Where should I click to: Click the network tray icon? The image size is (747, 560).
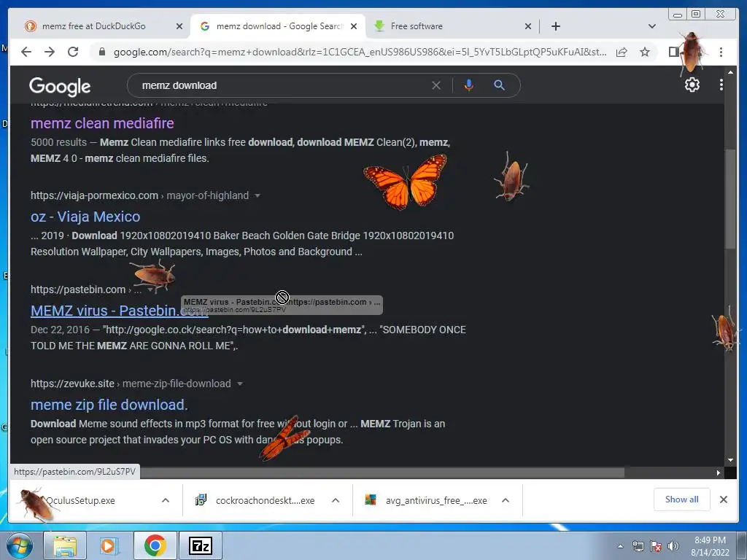point(638,546)
